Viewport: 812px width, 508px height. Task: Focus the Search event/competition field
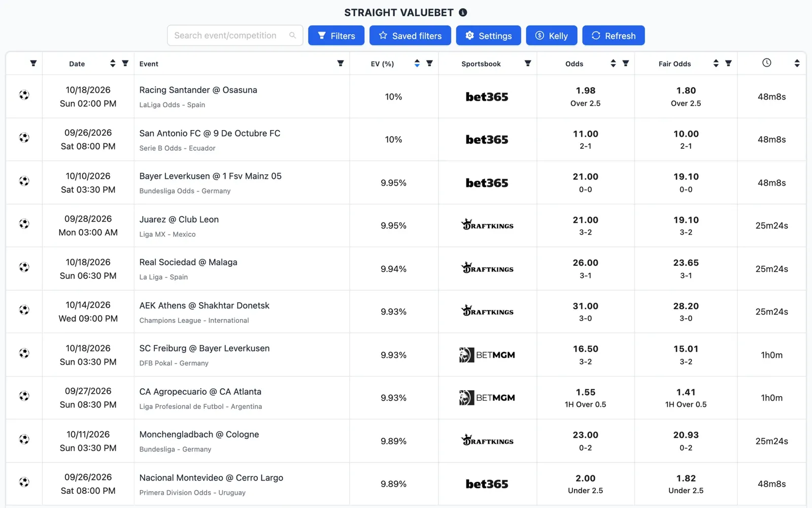pyautogui.click(x=235, y=36)
